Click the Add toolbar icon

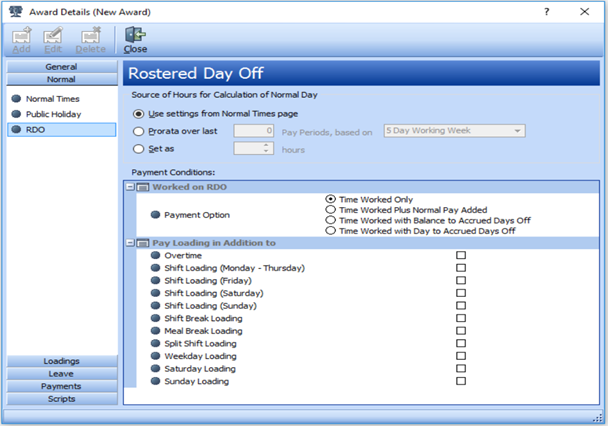[21, 40]
